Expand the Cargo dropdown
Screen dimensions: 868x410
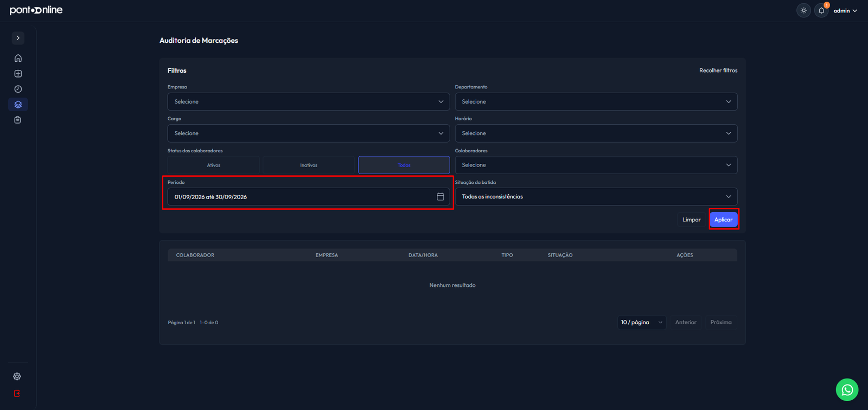(309, 133)
